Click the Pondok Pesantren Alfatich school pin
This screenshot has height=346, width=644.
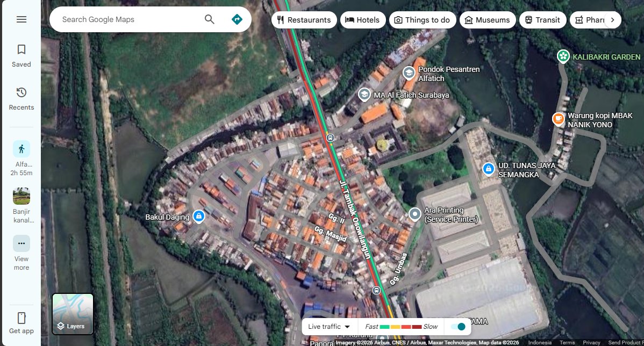click(x=409, y=73)
